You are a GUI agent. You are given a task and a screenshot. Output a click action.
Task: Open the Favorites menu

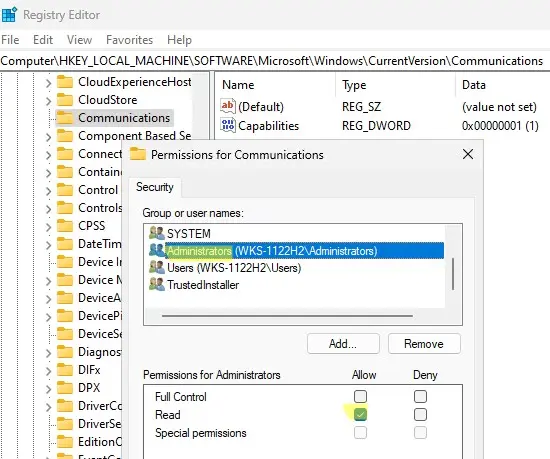coord(129,40)
